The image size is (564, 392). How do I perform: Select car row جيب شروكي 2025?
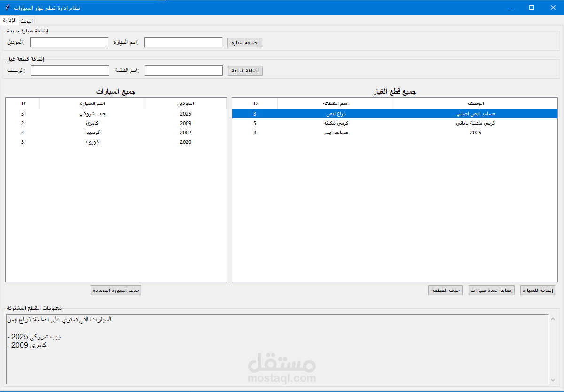pyautogui.click(x=116, y=114)
